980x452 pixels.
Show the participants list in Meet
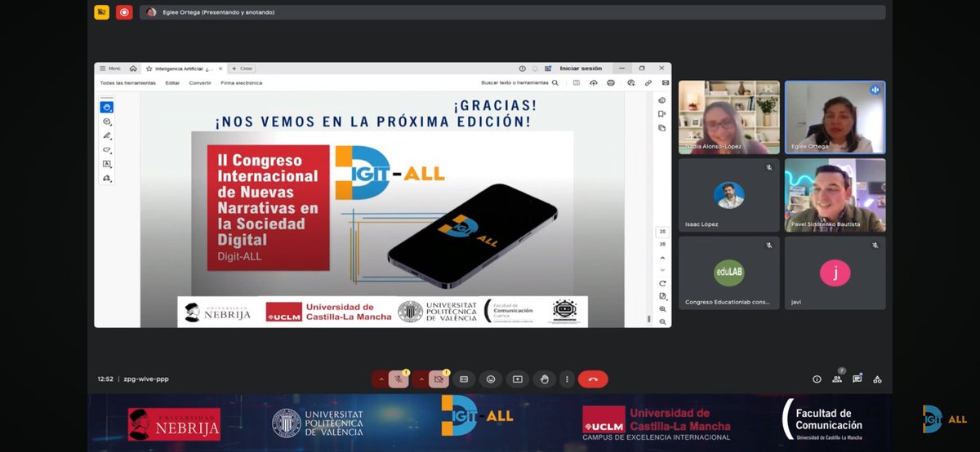[x=837, y=379]
